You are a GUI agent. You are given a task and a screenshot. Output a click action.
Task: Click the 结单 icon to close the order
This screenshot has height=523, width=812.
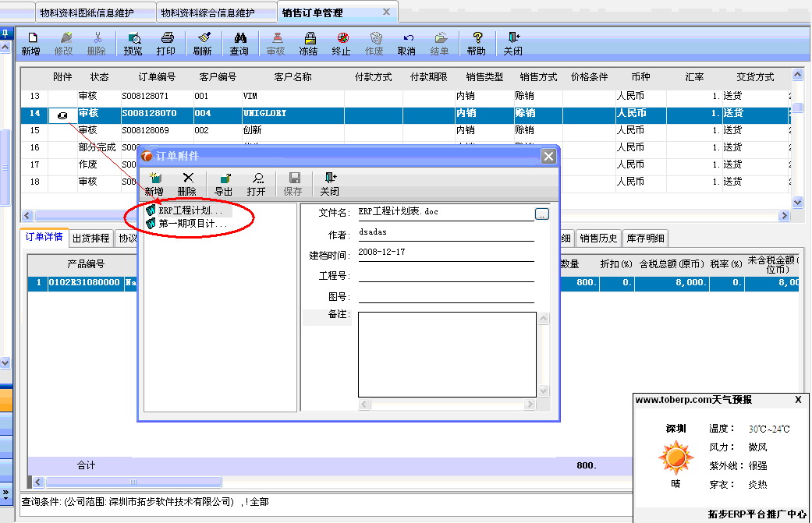click(x=441, y=43)
